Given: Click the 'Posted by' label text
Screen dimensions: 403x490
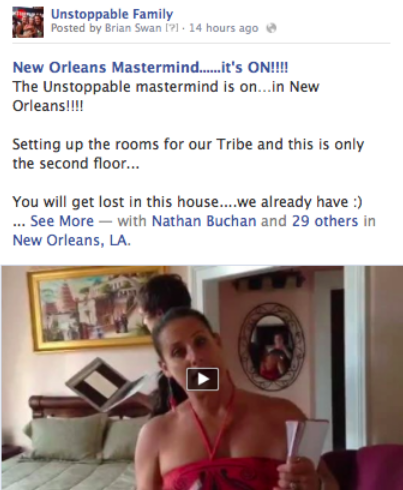Looking at the screenshot, I should (76, 28).
